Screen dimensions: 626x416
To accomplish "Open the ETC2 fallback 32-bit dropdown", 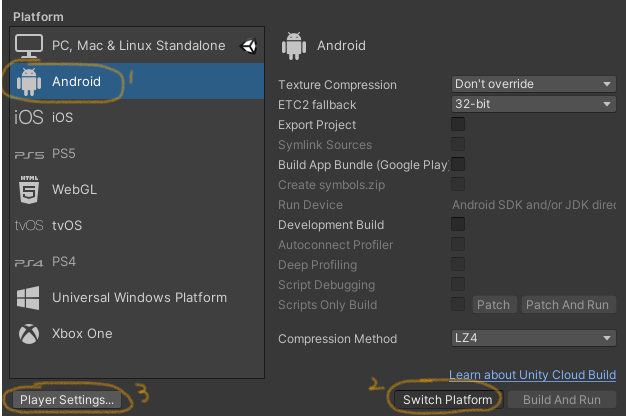I will point(533,104).
